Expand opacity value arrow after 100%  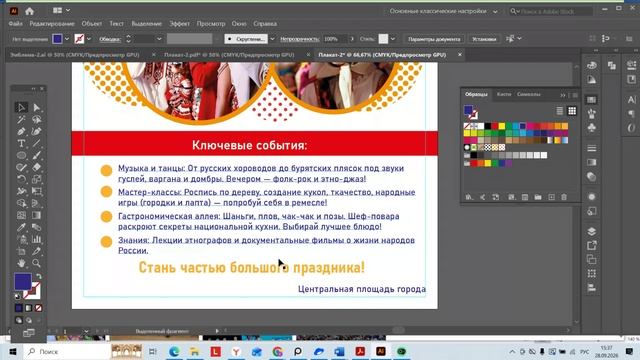(352, 39)
